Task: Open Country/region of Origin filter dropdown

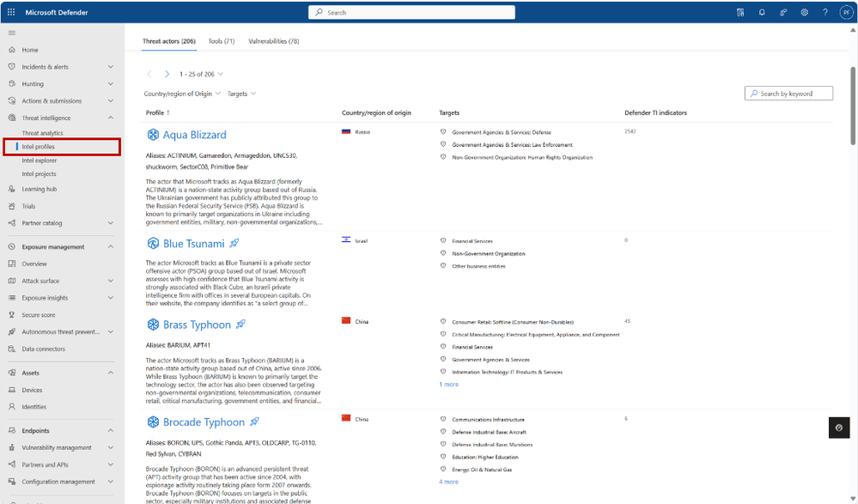Action: click(x=182, y=94)
